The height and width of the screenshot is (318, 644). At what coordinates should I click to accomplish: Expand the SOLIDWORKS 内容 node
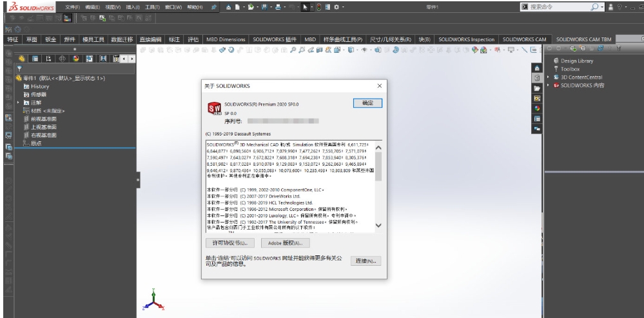(x=549, y=85)
